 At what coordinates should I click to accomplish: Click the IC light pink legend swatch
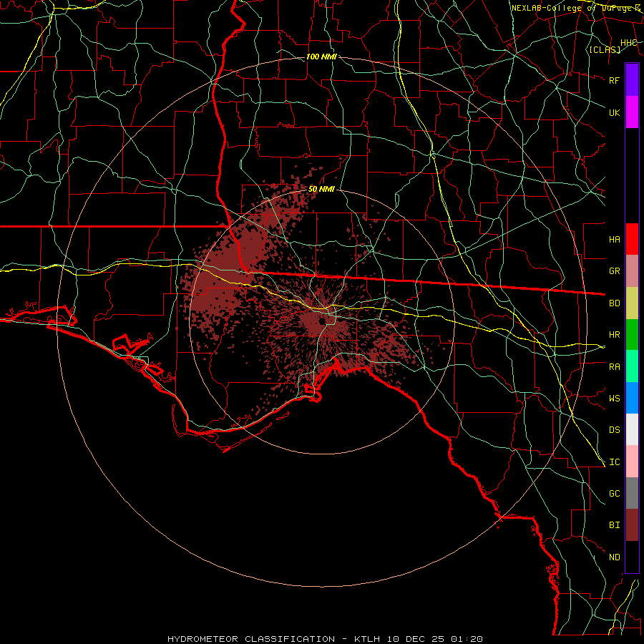632,462
